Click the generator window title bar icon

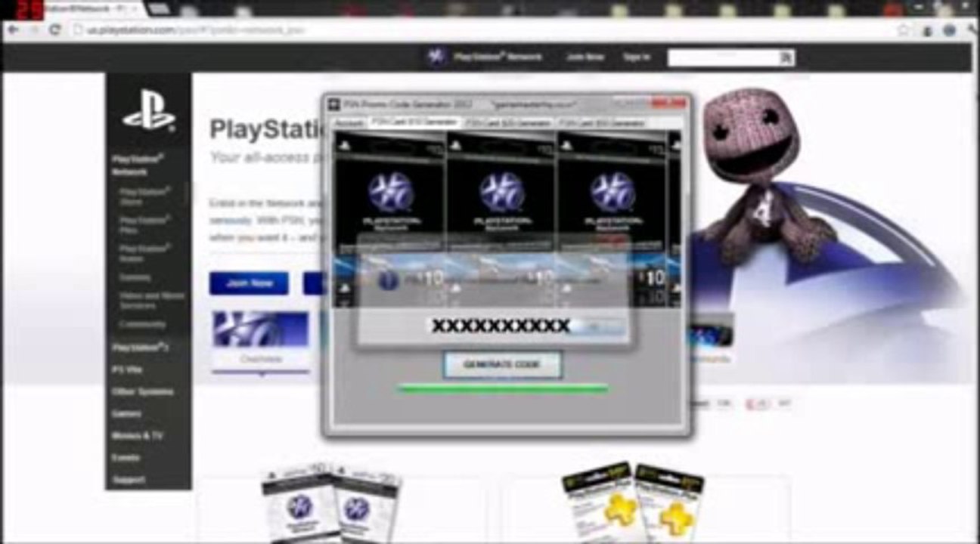[x=335, y=104]
